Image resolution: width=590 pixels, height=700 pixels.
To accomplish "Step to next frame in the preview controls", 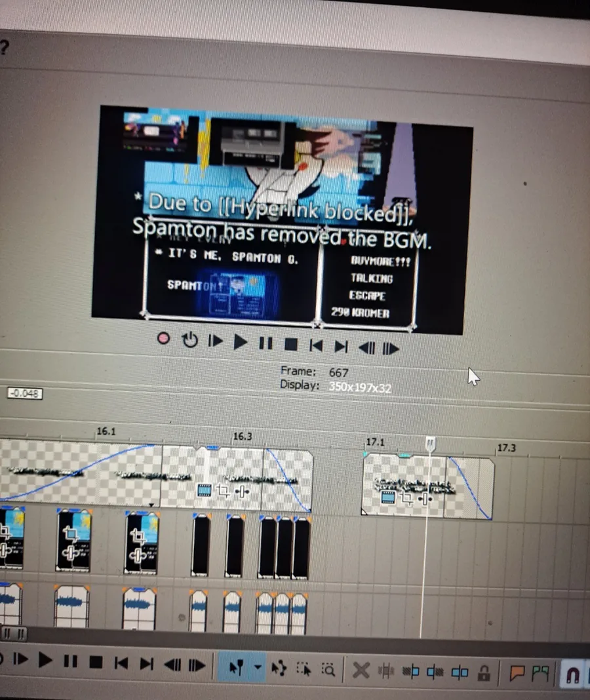I will [x=390, y=348].
